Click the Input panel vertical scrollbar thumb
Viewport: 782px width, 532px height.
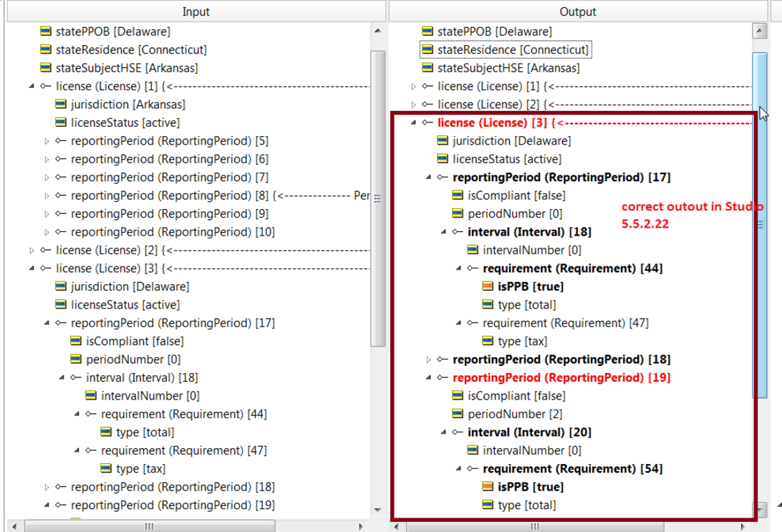tap(378, 198)
